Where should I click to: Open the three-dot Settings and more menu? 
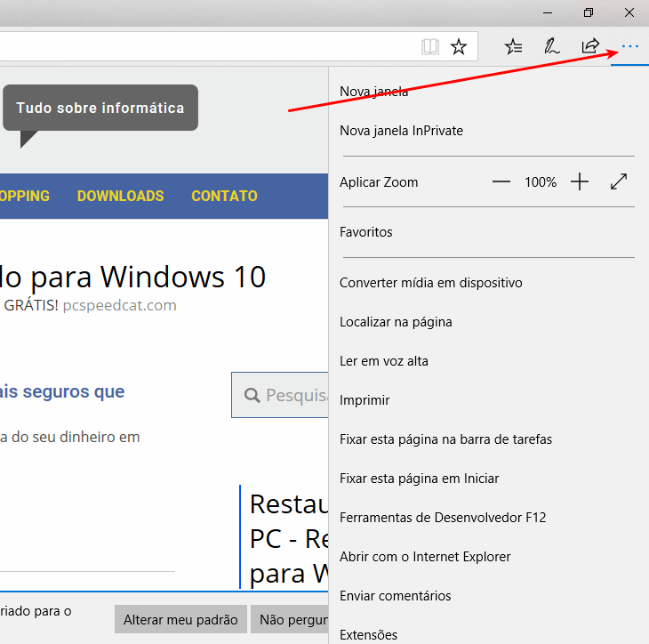(x=630, y=46)
